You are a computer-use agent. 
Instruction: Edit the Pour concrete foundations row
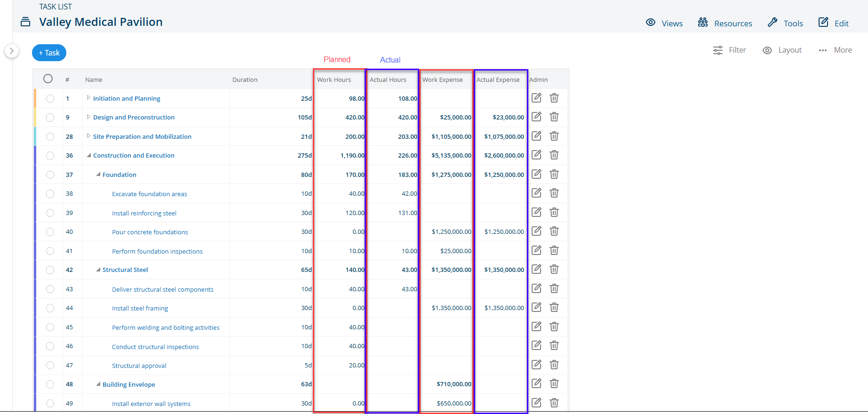pyautogui.click(x=536, y=231)
